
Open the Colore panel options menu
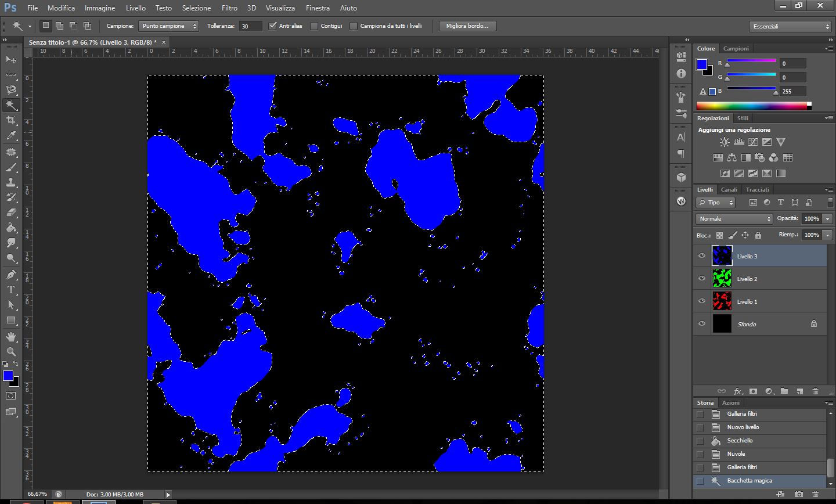(x=828, y=49)
